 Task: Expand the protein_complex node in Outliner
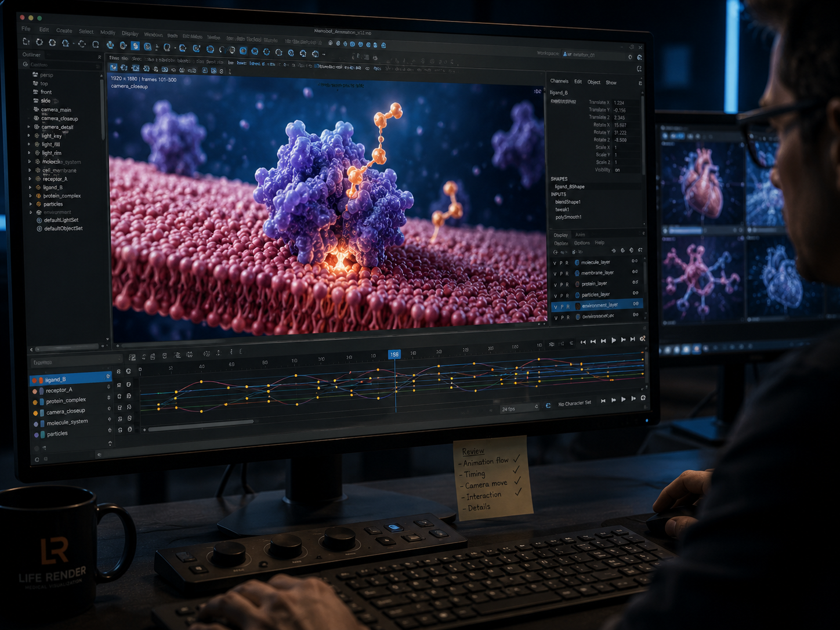31,195
